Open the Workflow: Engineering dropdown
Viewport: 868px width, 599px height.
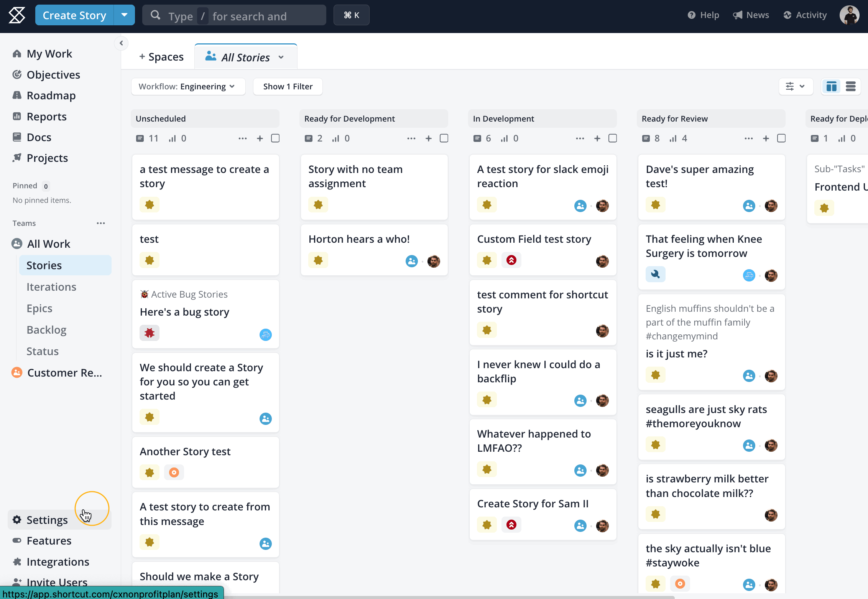188,87
